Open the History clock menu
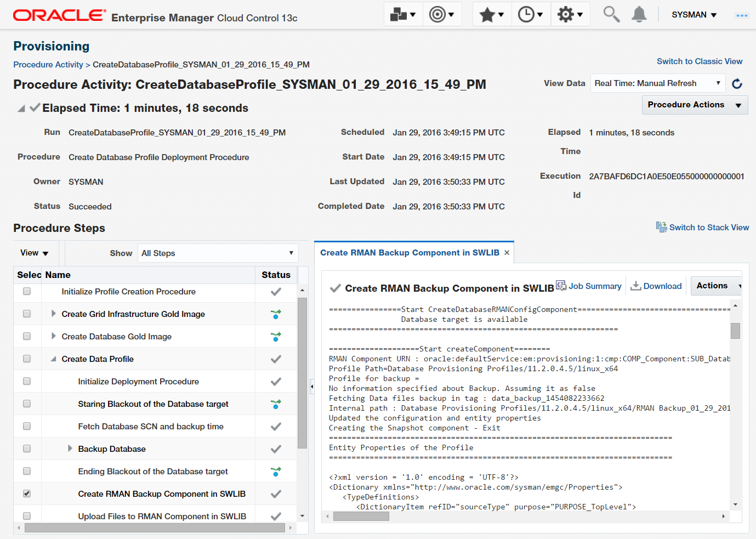This screenshot has width=756, height=539. [x=530, y=14]
